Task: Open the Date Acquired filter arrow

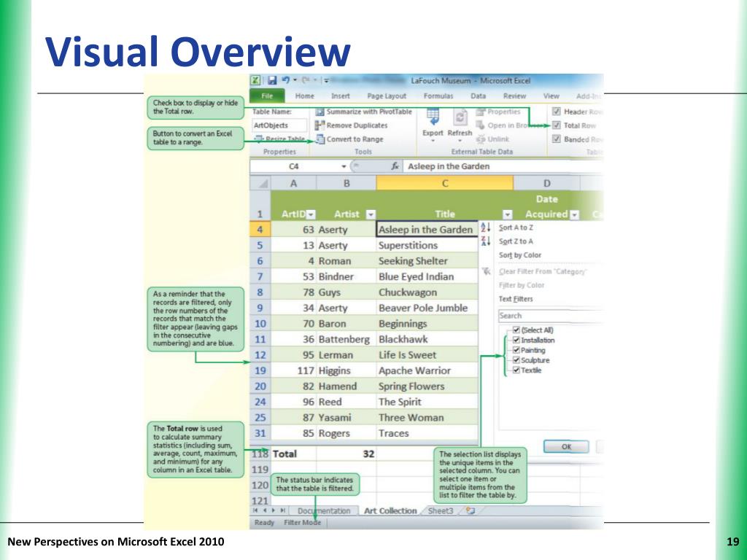Action: tap(575, 215)
